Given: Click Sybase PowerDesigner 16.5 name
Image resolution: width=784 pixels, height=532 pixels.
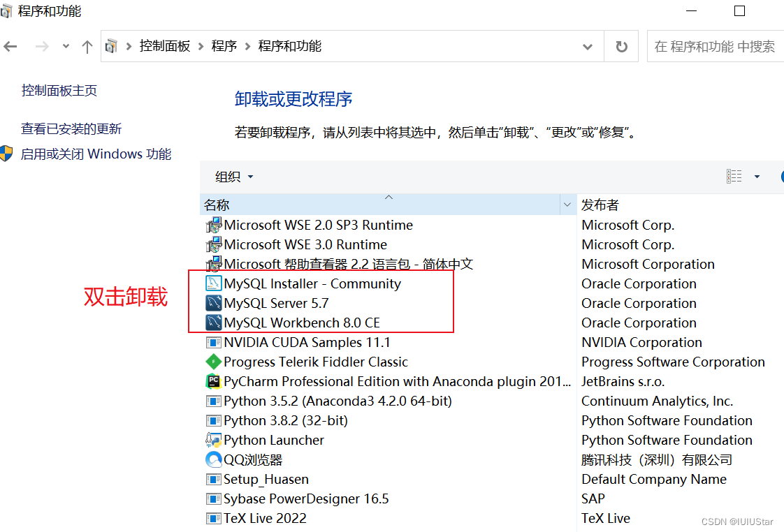Looking at the screenshot, I should click(306, 499).
